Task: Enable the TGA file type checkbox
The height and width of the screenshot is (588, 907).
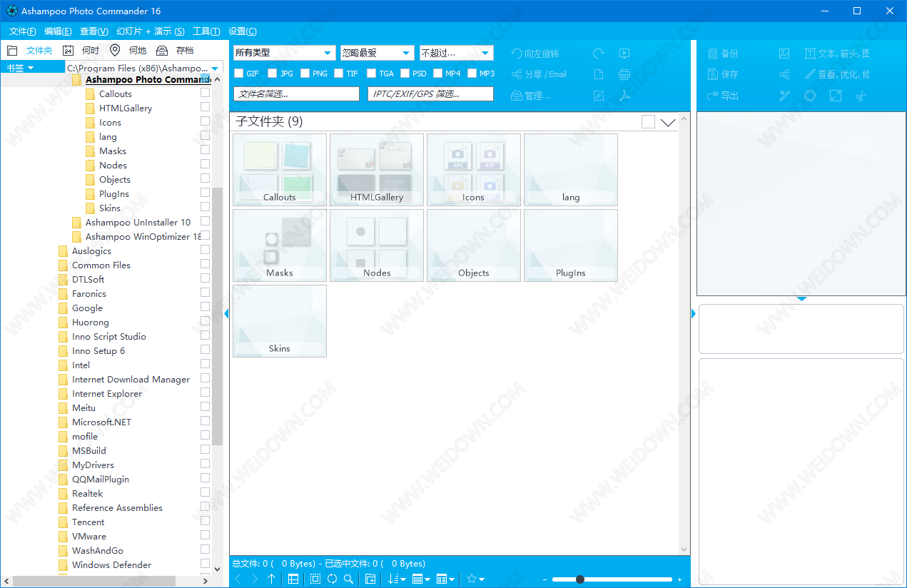Action: (x=371, y=73)
